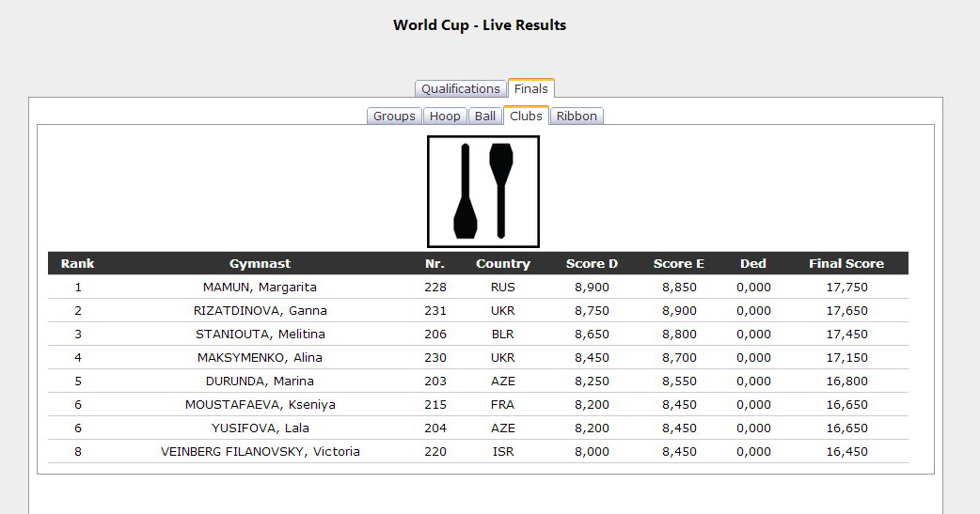This screenshot has width=980, height=514.
Task: Click the Score D column header
Action: pyautogui.click(x=592, y=264)
